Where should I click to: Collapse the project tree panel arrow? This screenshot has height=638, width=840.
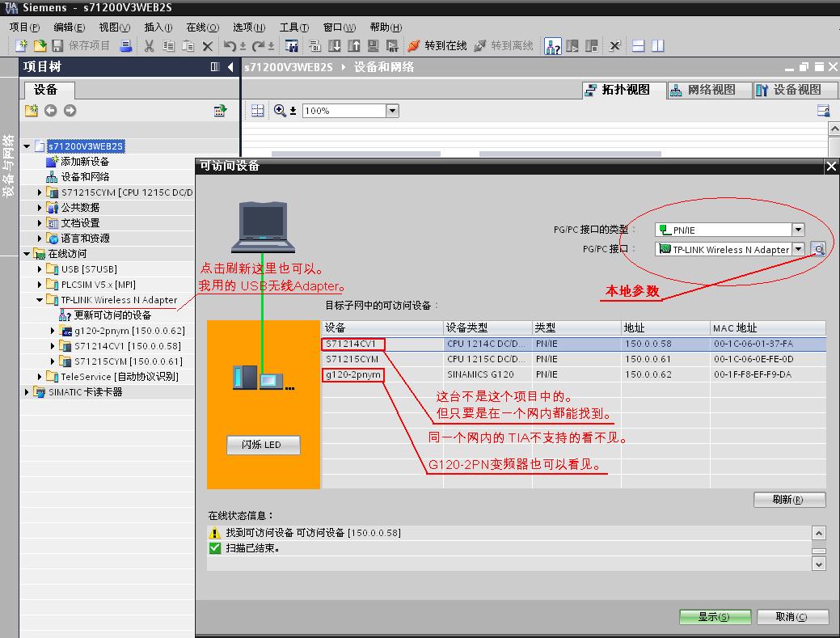(231, 67)
